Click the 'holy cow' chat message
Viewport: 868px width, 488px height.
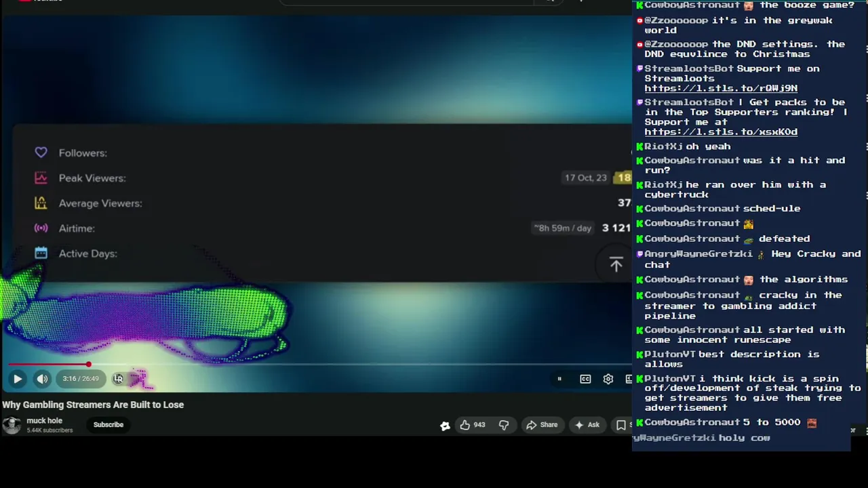click(745, 438)
